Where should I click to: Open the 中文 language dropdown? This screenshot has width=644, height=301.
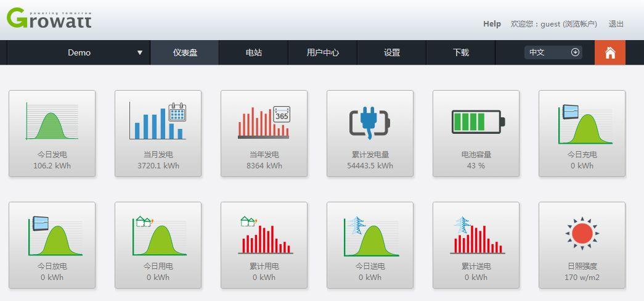(553, 52)
